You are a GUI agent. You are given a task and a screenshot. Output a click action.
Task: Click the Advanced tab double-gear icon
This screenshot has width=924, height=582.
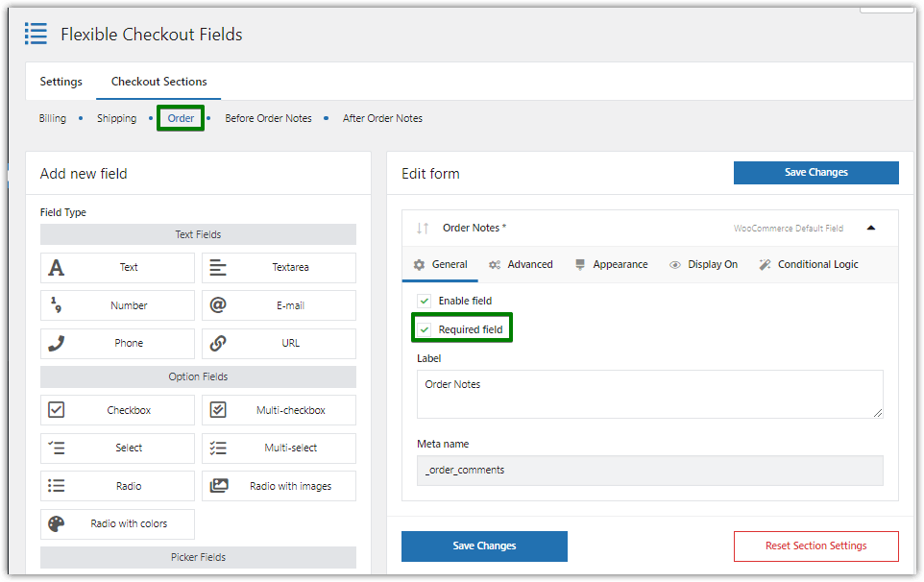[x=495, y=265]
